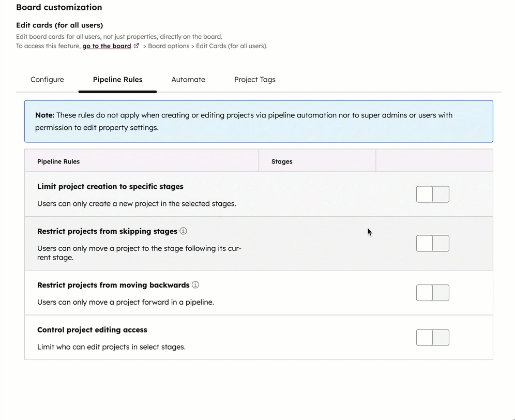Click the info icon next to "Restrict projects from moving backwards"
This screenshot has height=420, width=515.
[x=195, y=284]
